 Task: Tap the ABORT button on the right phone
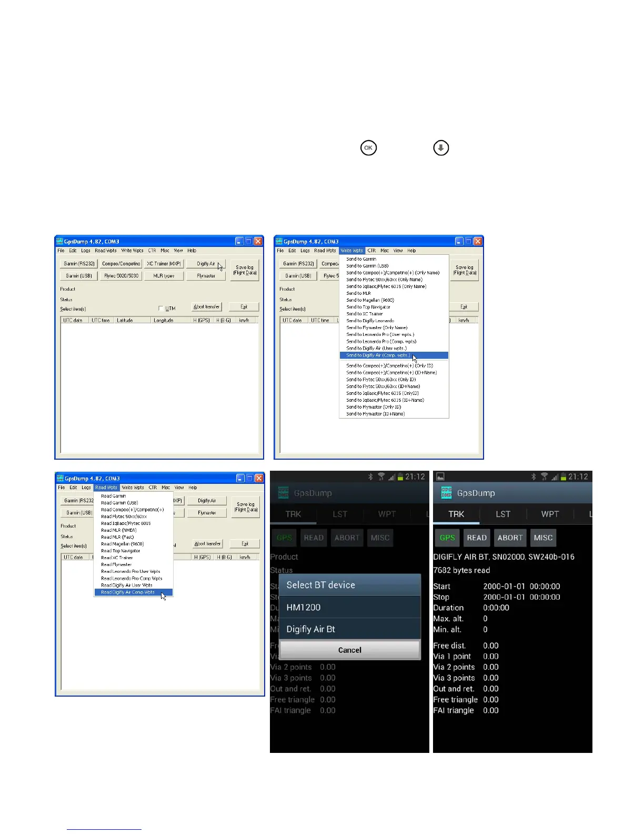click(x=510, y=538)
